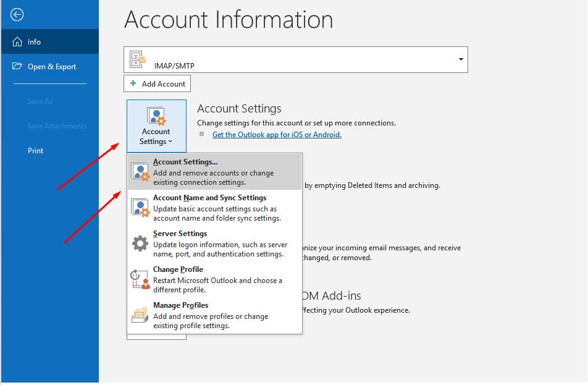Screen dimensions: 588x385
Task: Click the Account Settings heading text
Action: pos(239,108)
